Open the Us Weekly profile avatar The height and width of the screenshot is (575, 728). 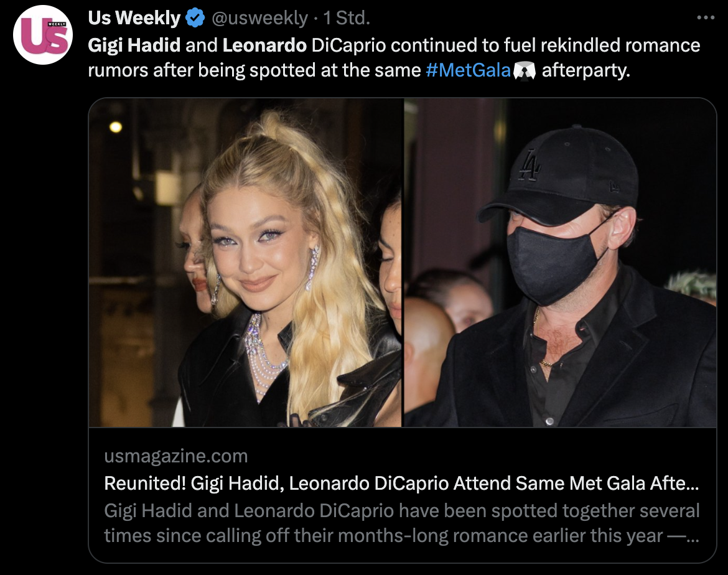[x=43, y=35]
